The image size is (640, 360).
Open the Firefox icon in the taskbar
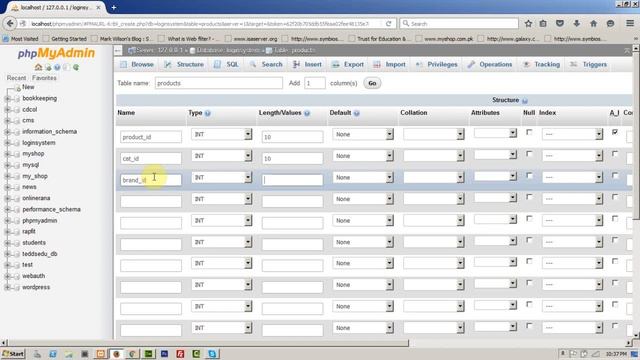[x=116, y=353]
